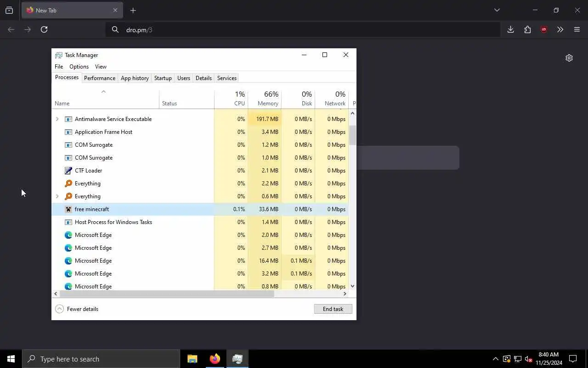
Task: Click the free minecraft creeper icon
Action: point(68,209)
